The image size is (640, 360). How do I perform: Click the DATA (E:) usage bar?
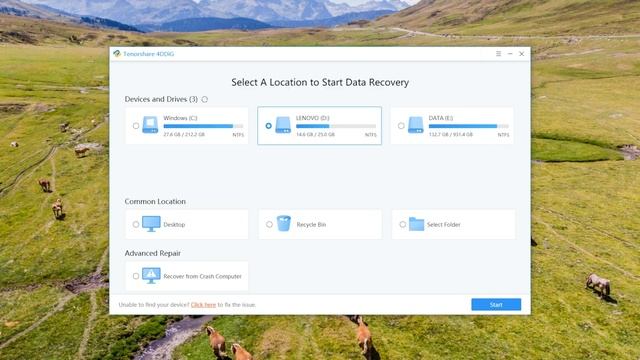pos(469,126)
